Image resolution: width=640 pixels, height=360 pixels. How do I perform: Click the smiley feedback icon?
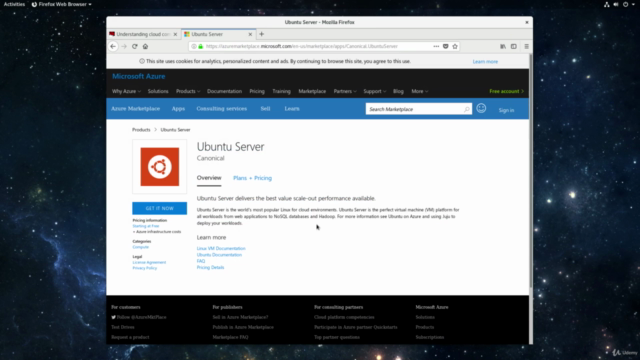(x=481, y=108)
